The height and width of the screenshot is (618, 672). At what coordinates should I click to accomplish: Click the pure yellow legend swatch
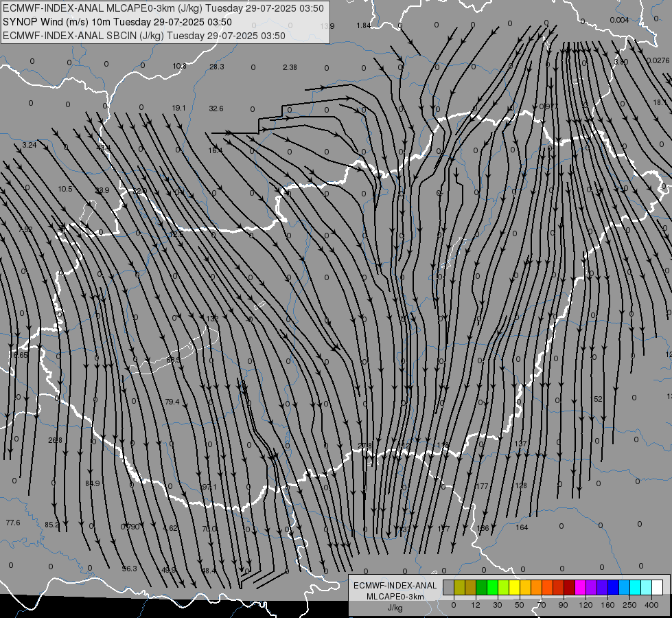click(515, 587)
